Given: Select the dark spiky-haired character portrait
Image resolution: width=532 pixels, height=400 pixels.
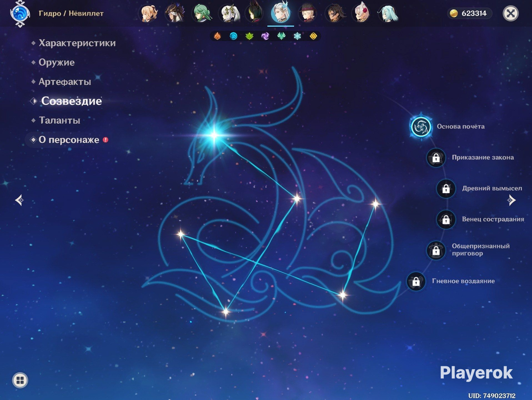Looking at the screenshot, I should coord(334,13).
